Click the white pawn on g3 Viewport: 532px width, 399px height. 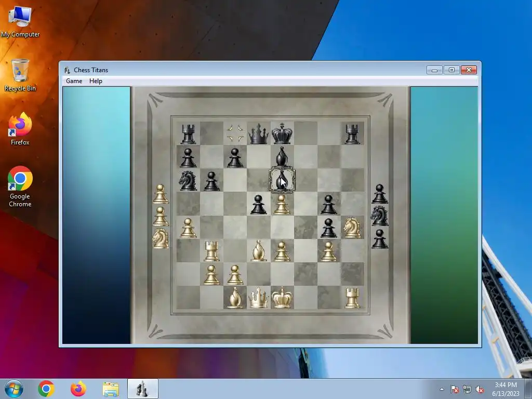click(329, 251)
